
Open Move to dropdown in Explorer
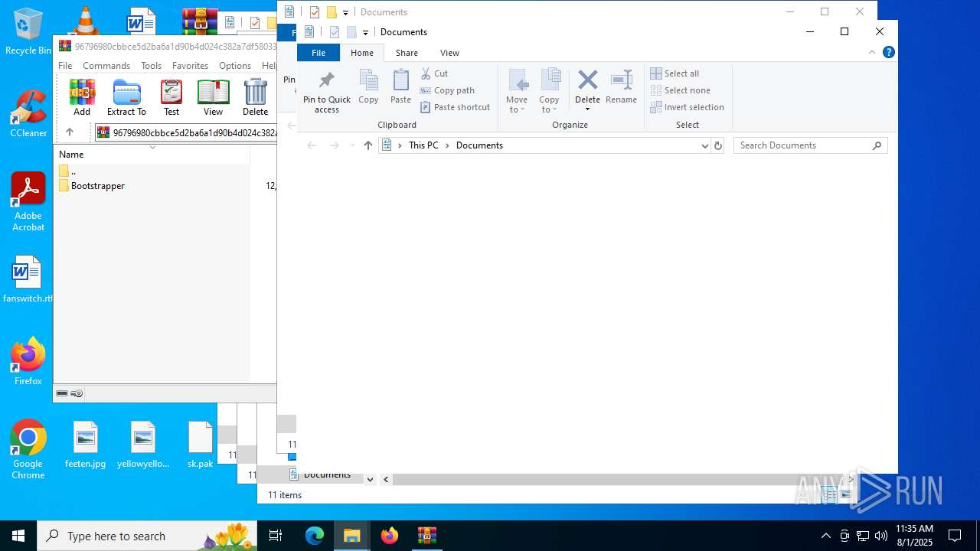tap(517, 91)
